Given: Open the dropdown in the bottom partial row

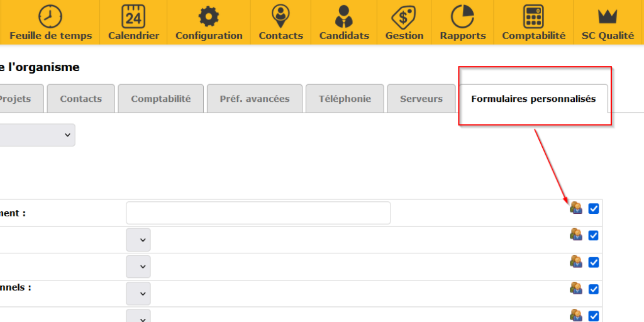Looking at the screenshot, I should pos(138,316).
